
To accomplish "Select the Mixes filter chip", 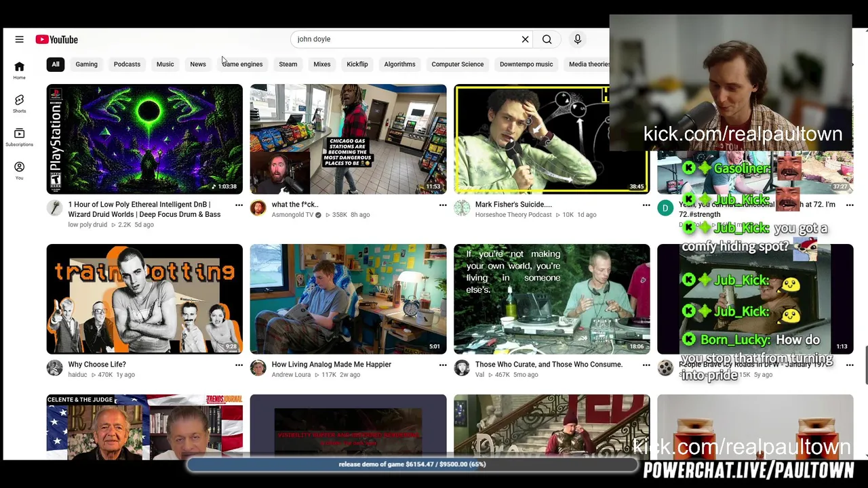I will 322,64.
